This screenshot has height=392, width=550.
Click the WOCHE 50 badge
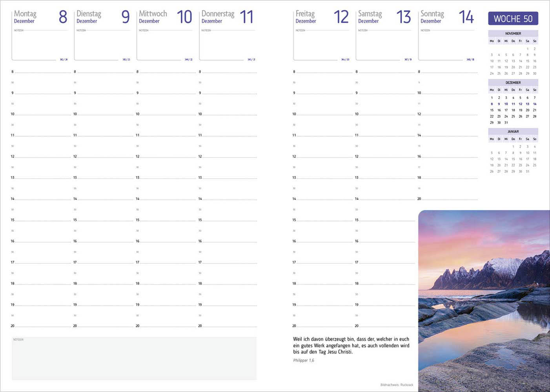click(513, 18)
